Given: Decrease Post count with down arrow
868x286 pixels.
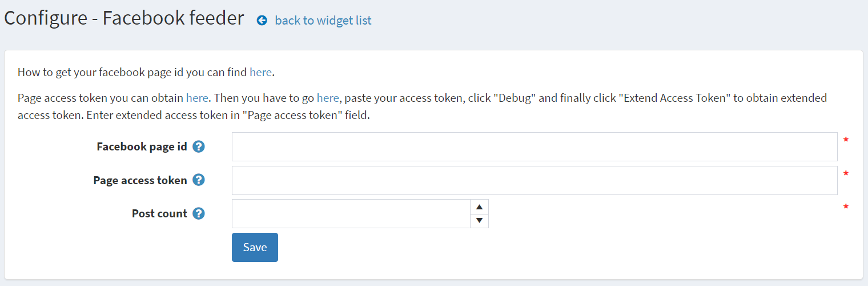Looking at the screenshot, I should [479, 220].
